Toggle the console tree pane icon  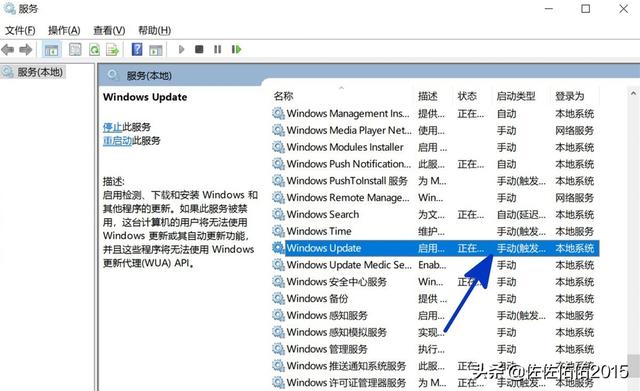coord(51,50)
